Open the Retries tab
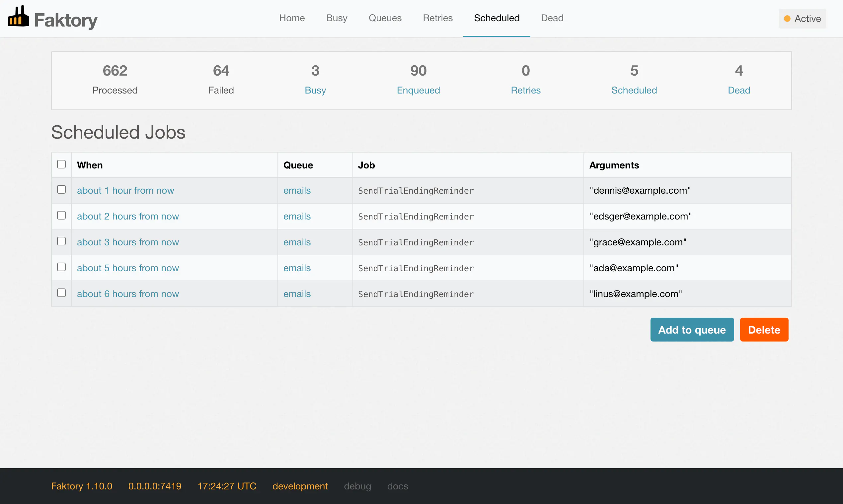 pos(438,18)
